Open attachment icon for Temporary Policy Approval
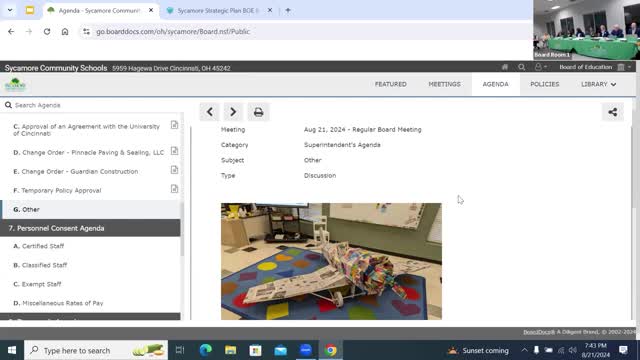This screenshot has height=360, width=640. point(174,189)
